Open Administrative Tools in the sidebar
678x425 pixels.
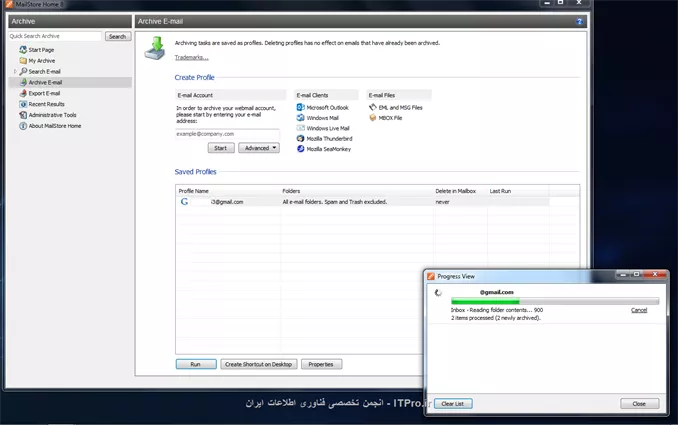[52, 115]
